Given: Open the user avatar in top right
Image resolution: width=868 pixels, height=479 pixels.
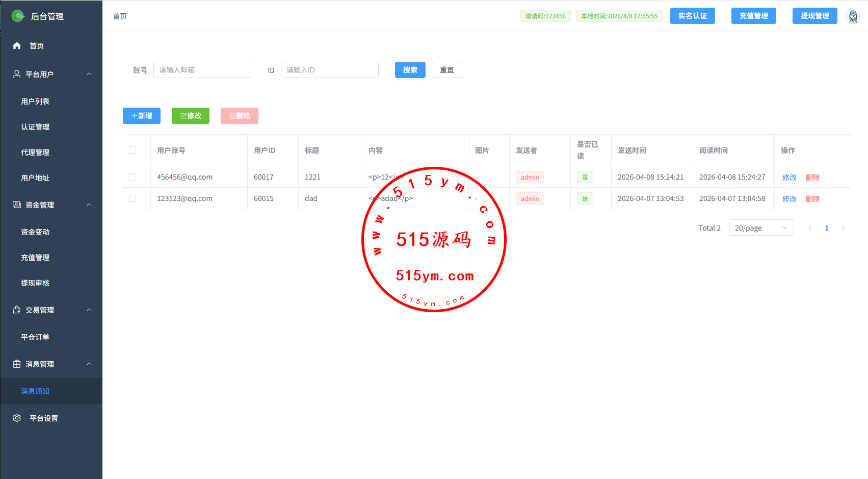Looking at the screenshot, I should coord(853,16).
